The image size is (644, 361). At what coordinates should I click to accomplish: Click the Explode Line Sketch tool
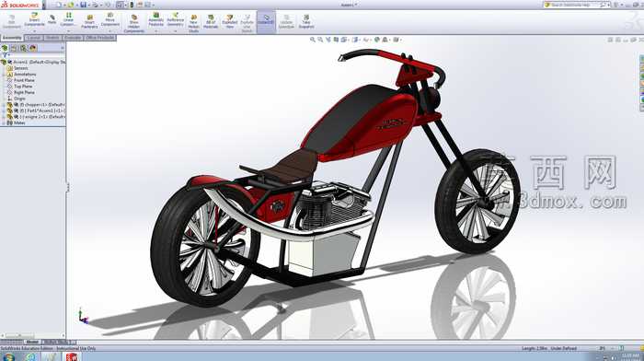coord(247,24)
